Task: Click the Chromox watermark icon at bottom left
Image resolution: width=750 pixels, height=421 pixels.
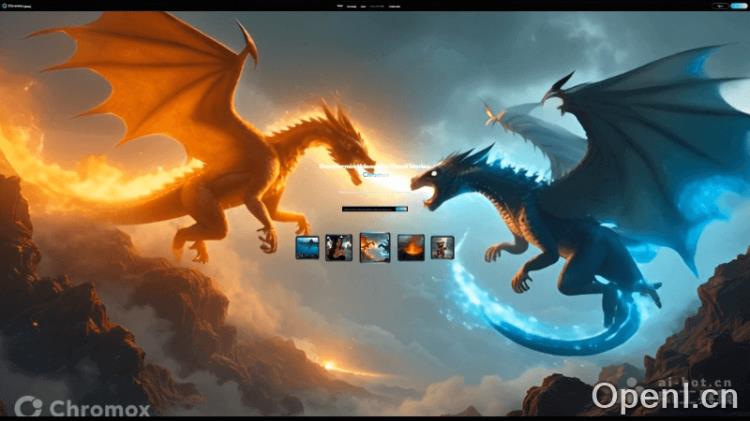Action: [x=28, y=407]
